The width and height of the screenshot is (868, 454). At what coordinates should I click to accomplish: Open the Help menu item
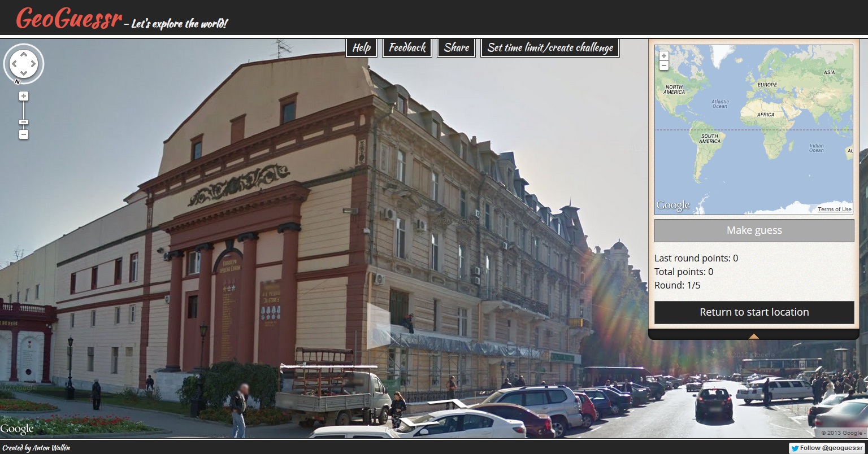pyautogui.click(x=362, y=48)
